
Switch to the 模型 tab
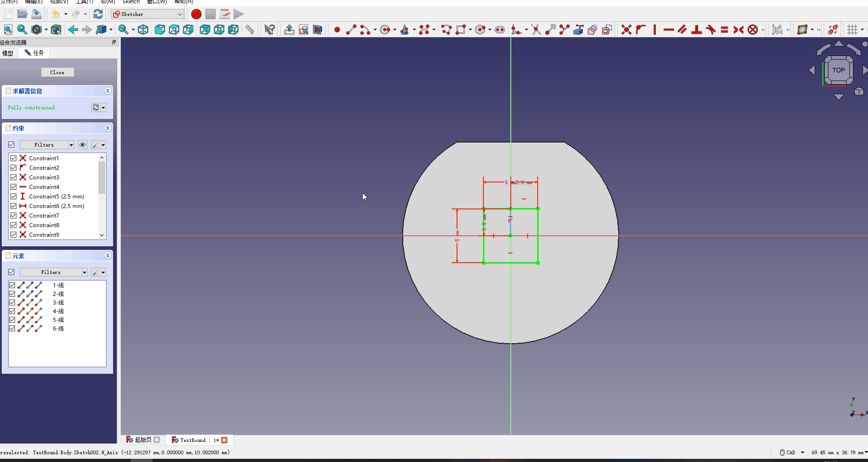[x=8, y=53]
